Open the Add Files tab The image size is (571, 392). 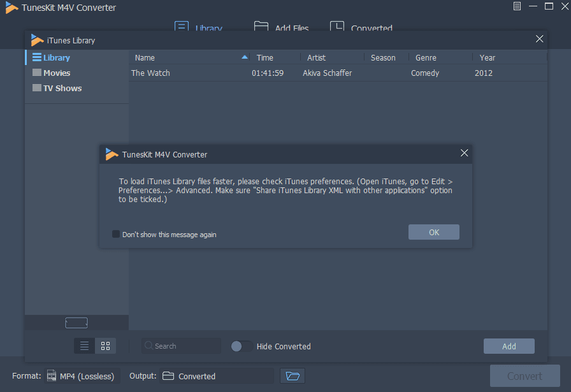[281, 27]
